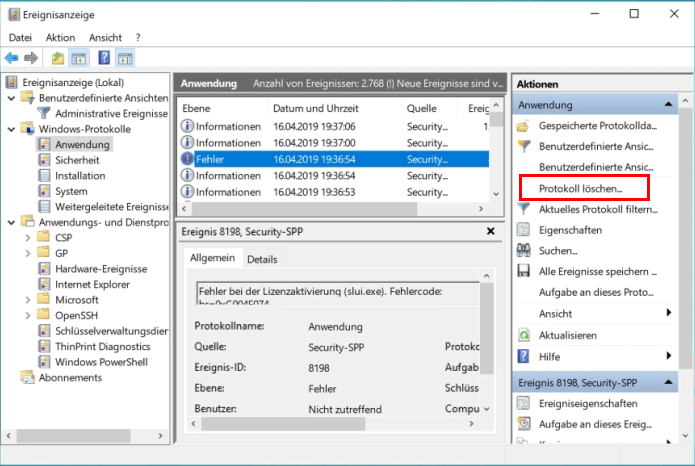Collapse Ereignis 8198 actions section arrow
Image resolution: width=695 pixels, height=466 pixels.
pos(668,382)
